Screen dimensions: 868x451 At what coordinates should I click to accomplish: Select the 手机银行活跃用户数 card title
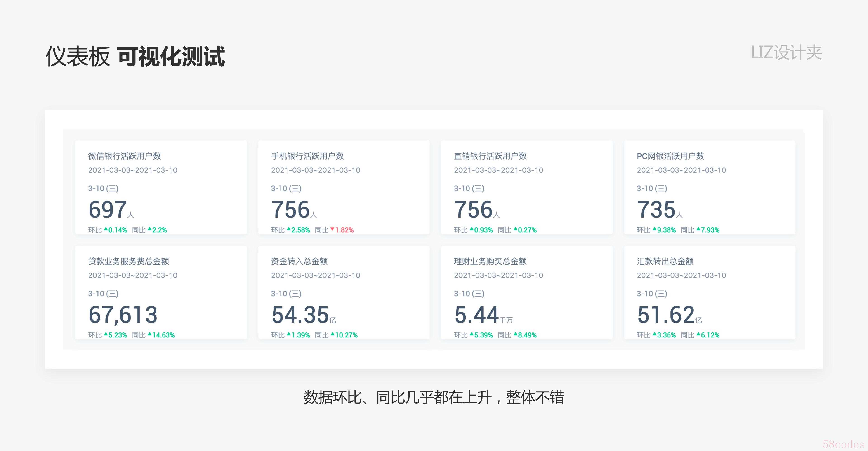[x=307, y=156]
